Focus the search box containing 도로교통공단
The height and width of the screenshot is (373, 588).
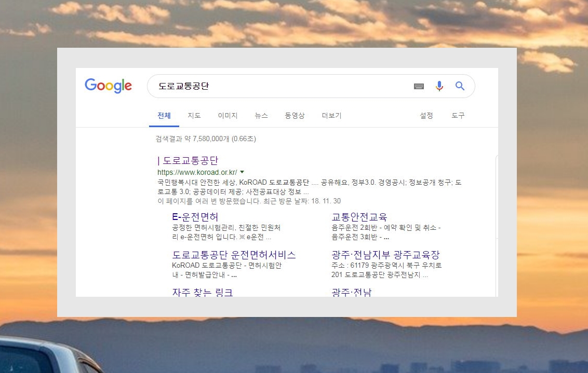click(311, 86)
